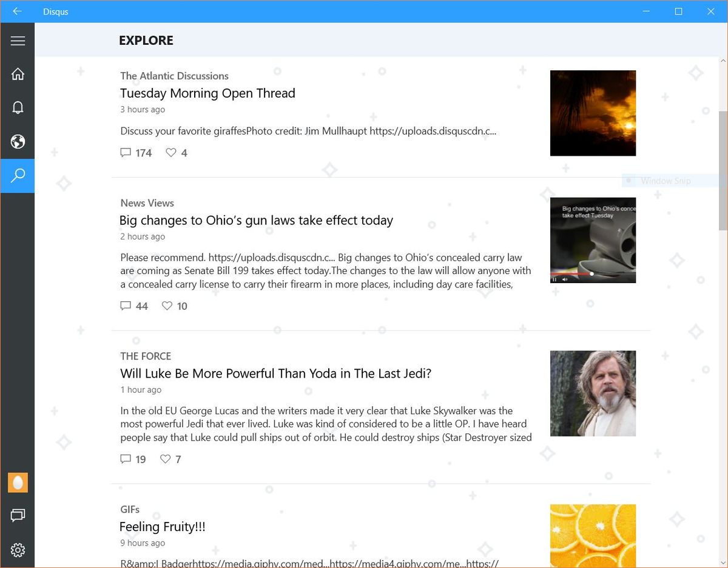Open the settings gear
This screenshot has height=568, width=728.
pyautogui.click(x=18, y=550)
